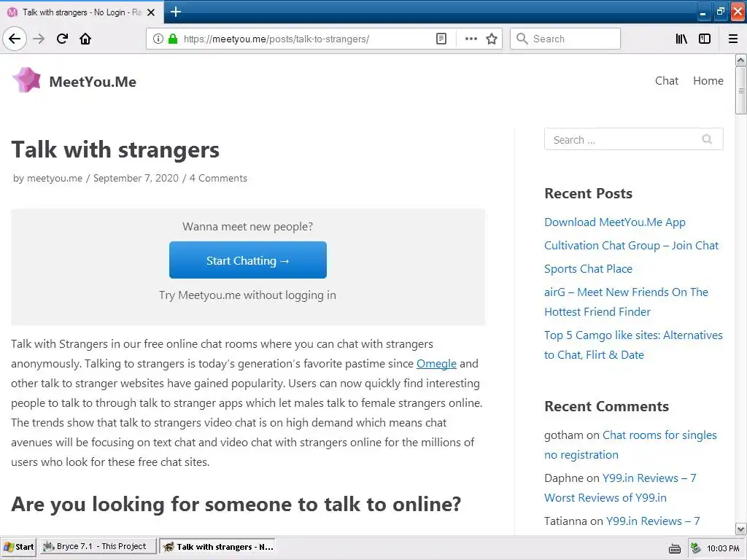747x560 pixels.
Task: Open the Sports Chat Place post
Action: coord(588,269)
